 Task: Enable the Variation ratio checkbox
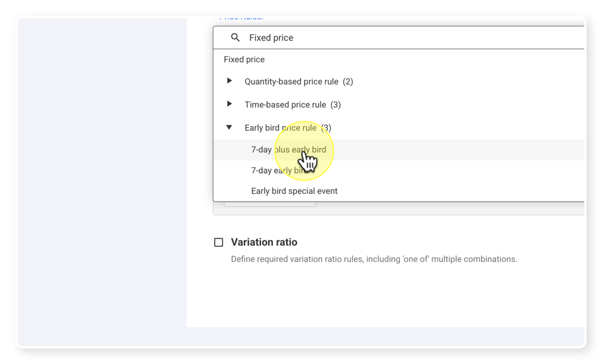pyautogui.click(x=218, y=242)
